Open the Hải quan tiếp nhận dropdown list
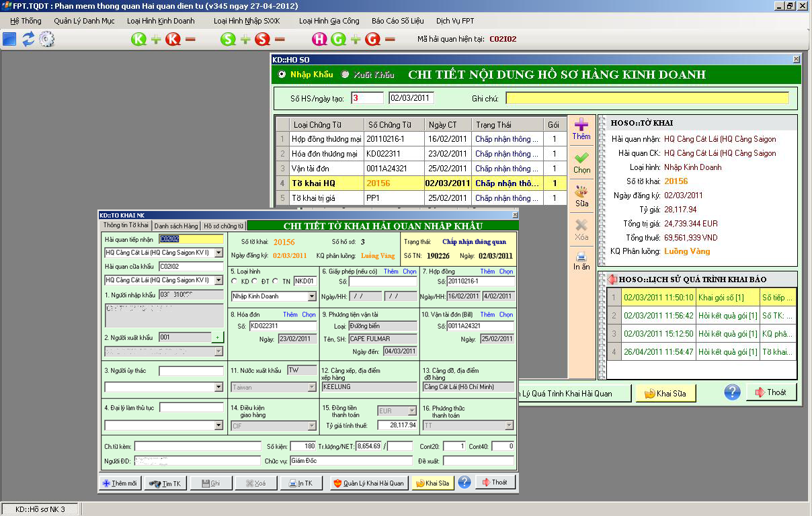Viewport: 812px width, 516px height. coord(218,253)
